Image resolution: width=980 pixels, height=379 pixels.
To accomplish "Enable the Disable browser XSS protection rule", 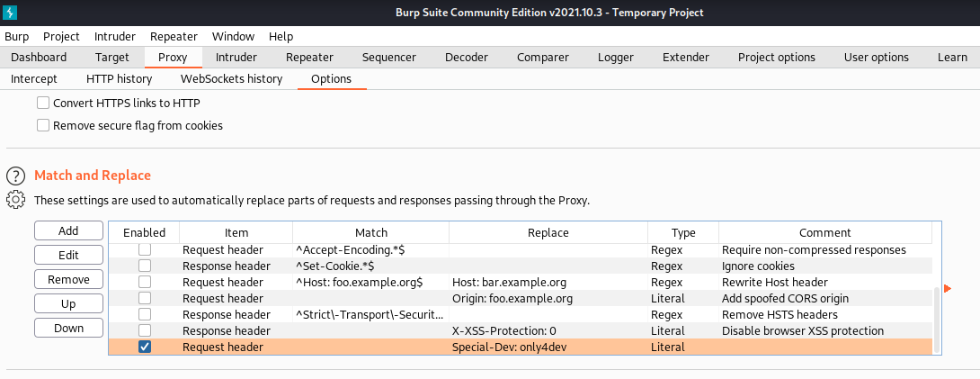I will 144,330.
